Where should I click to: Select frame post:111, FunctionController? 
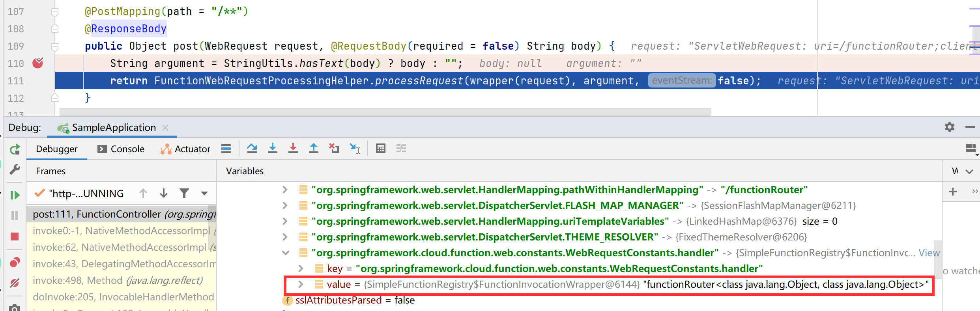(x=121, y=214)
